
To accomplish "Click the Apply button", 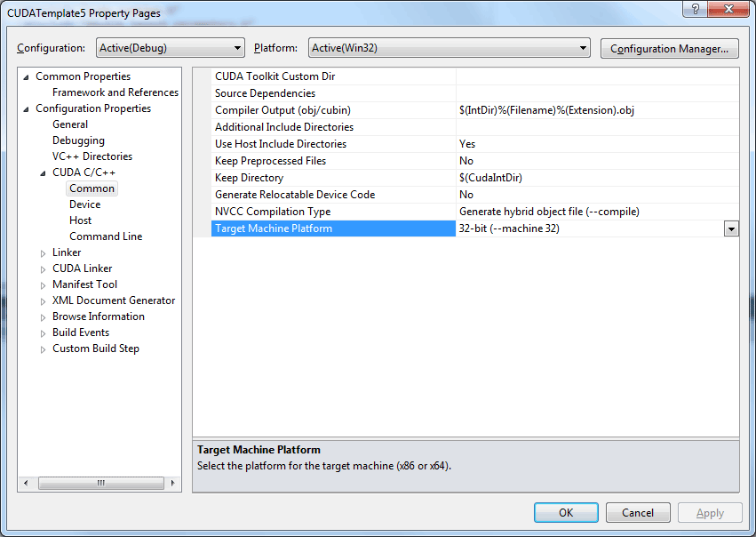I will pyautogui.click(x=710, y=512).
